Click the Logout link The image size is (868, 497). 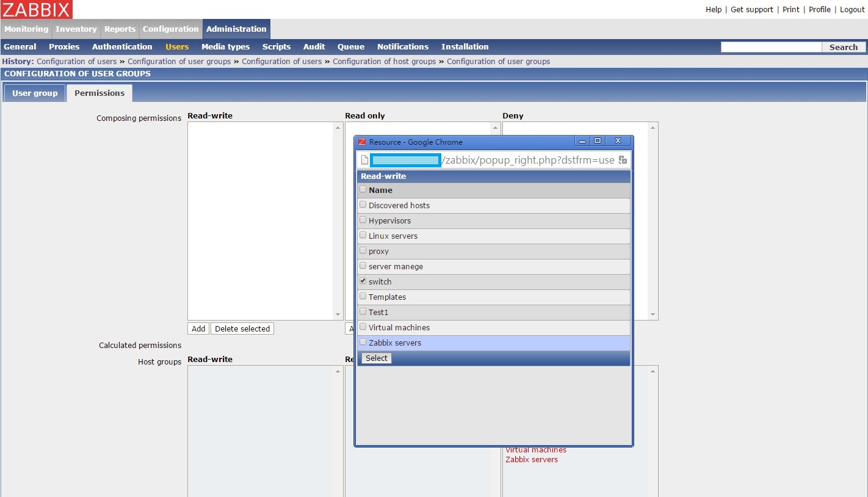[852, 9]
